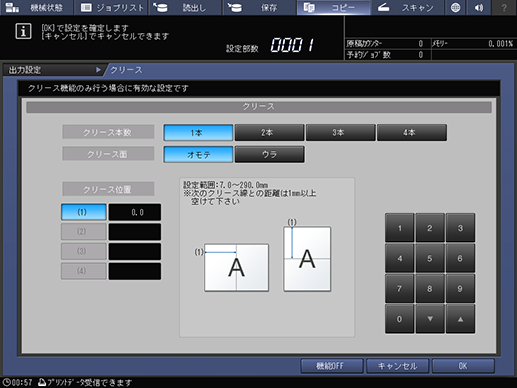Tap keypad number 1
The image size is (517, 388).
[400, 228]
